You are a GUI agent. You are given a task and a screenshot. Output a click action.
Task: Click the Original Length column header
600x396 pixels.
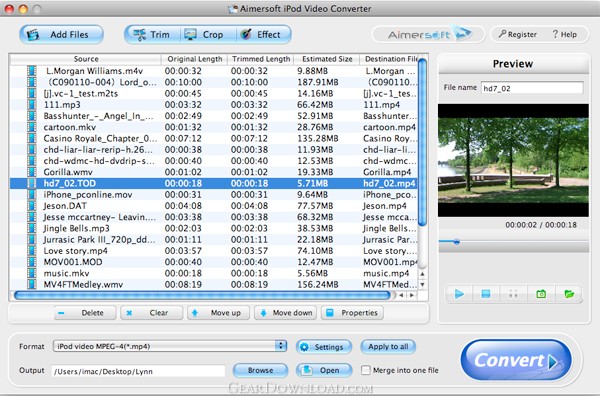[x=195, y=59]
